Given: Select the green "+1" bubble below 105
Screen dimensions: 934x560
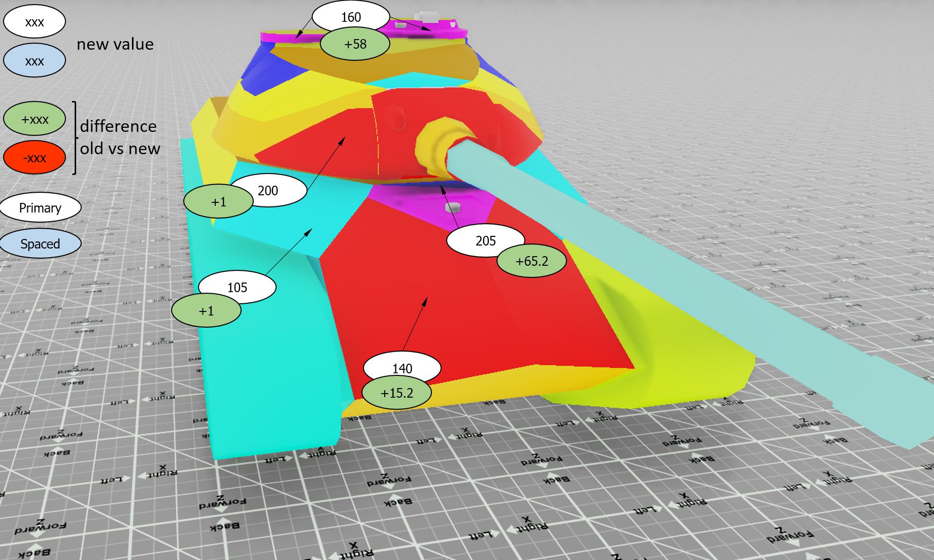Looking at the screenshot, I should (206, 311).
